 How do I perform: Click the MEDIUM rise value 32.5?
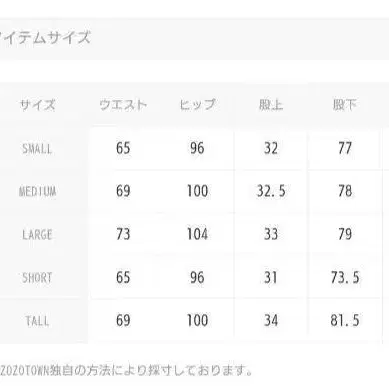point(271,191)
